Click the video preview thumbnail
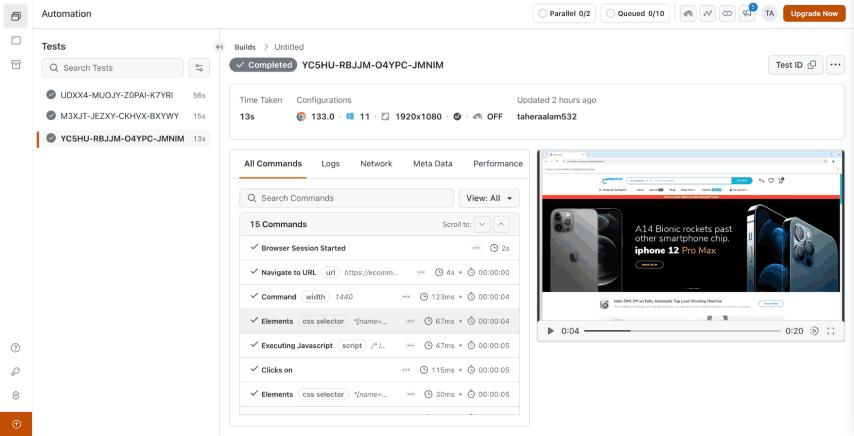The image size is (854, 436). click(x=691, y=236)
